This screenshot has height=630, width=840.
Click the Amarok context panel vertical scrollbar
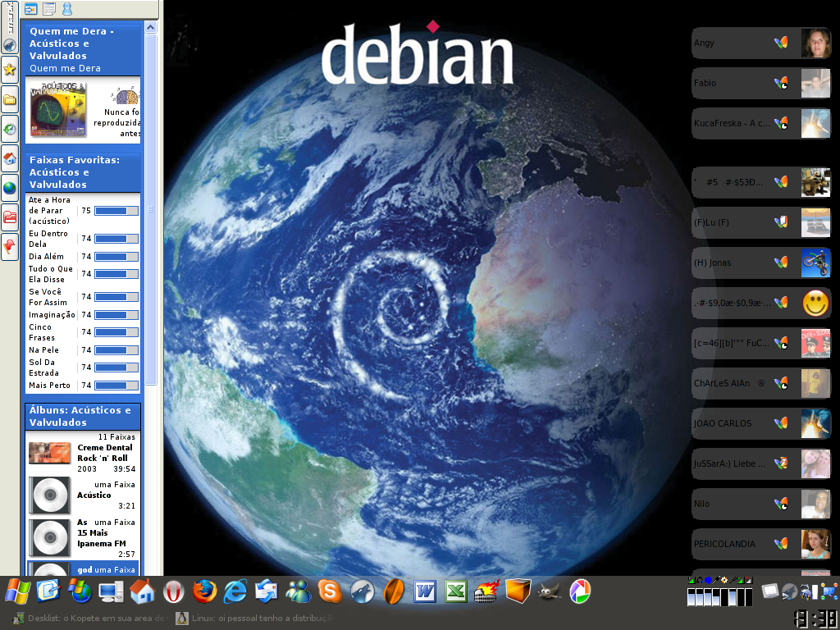point(151,209)
